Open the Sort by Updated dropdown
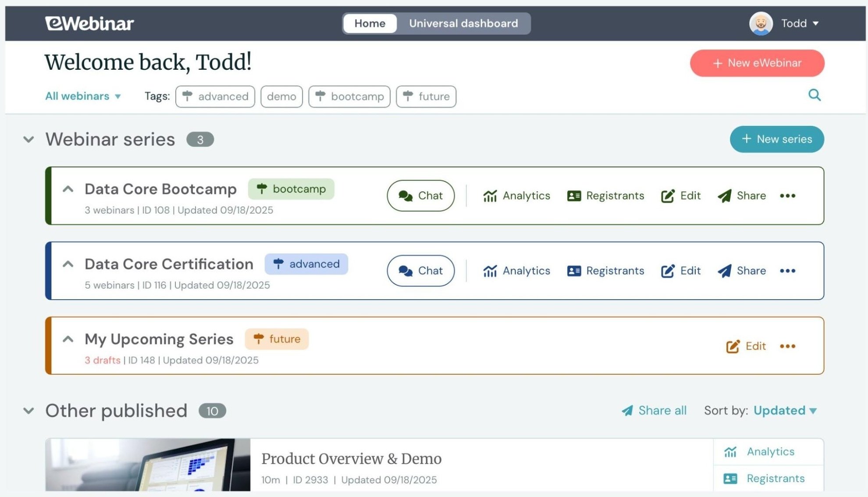This screenshot has width=868, height=497. [785, 411]
